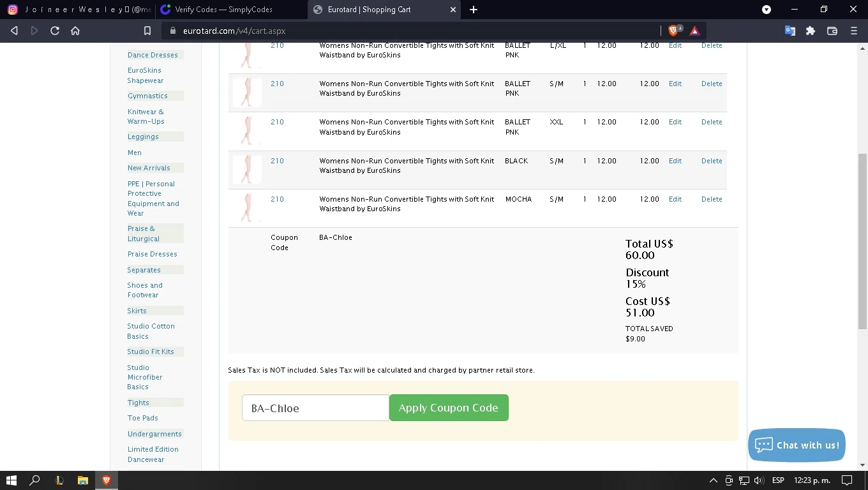Screen dimensions: 868x490
Task: Open the taskbar clock showing 12:23 p. m.
Action: tap(812, 480)
